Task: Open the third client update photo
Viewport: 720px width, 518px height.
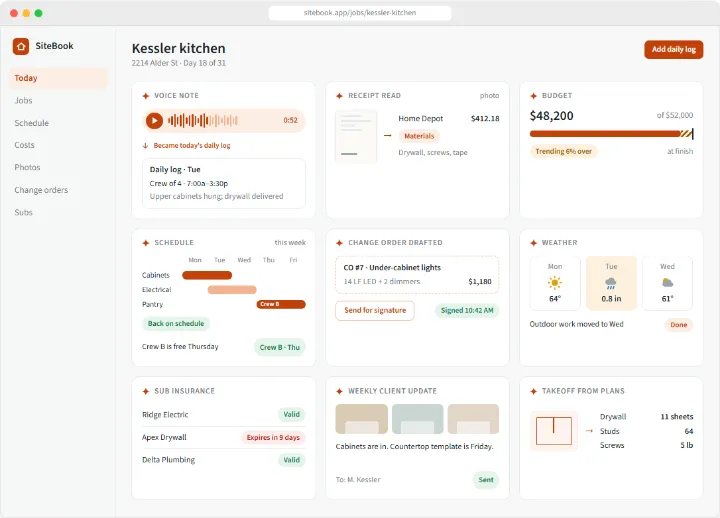Action: coord(473,419)
